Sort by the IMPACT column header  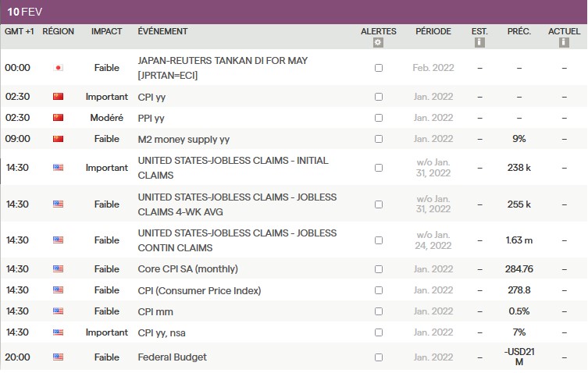[106, 31]
